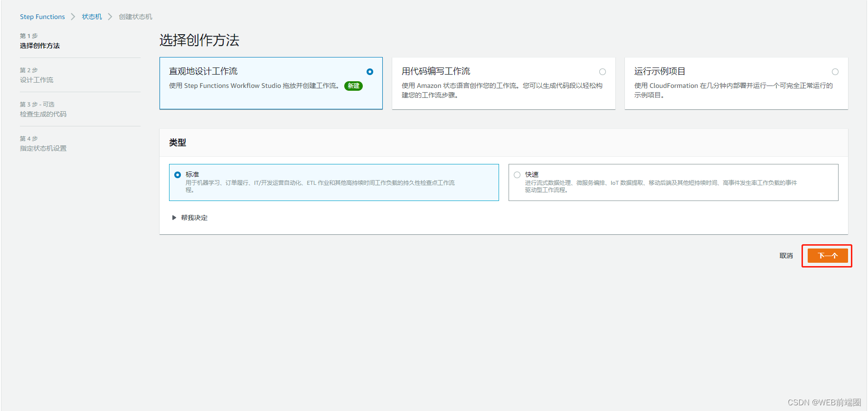Click the breadcrumb chevron after 状态机
This screenshot has width=868, height=411.
(110, 17)
